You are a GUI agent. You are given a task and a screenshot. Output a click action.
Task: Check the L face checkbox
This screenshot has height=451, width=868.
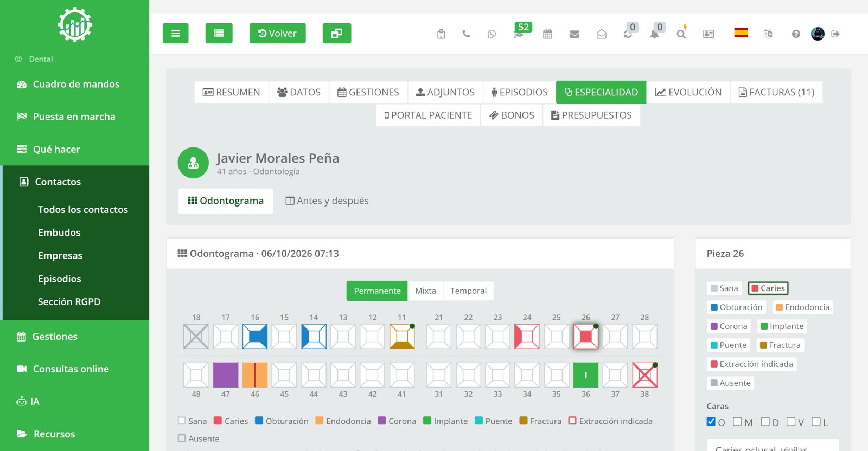pos(816,422)
